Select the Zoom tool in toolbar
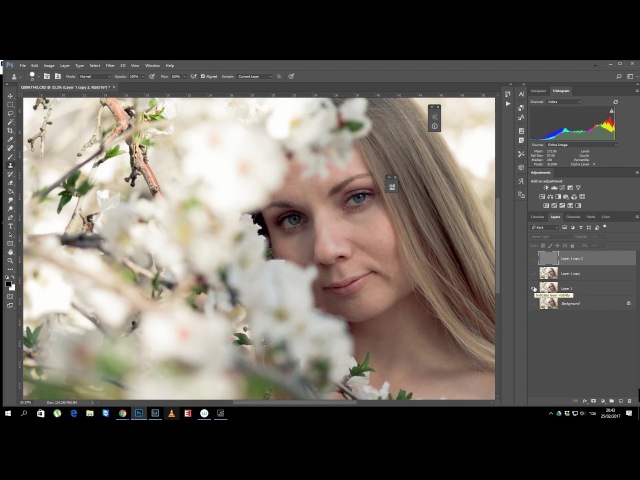Image resolution: width=640 pixels, height=480 pixels. pyautogui.click(x=11, y=259)
